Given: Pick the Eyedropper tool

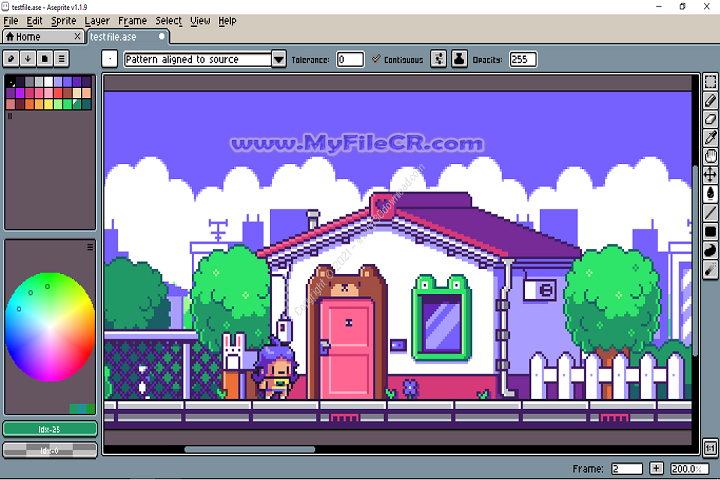Looking at the screenshot, I should point(711,137).
